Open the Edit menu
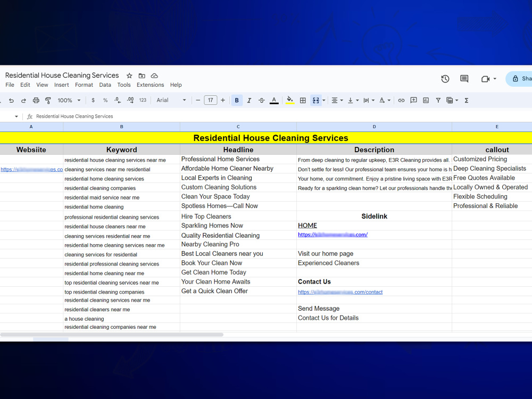Viewport: 532px width, 399px height. [25, 85]
